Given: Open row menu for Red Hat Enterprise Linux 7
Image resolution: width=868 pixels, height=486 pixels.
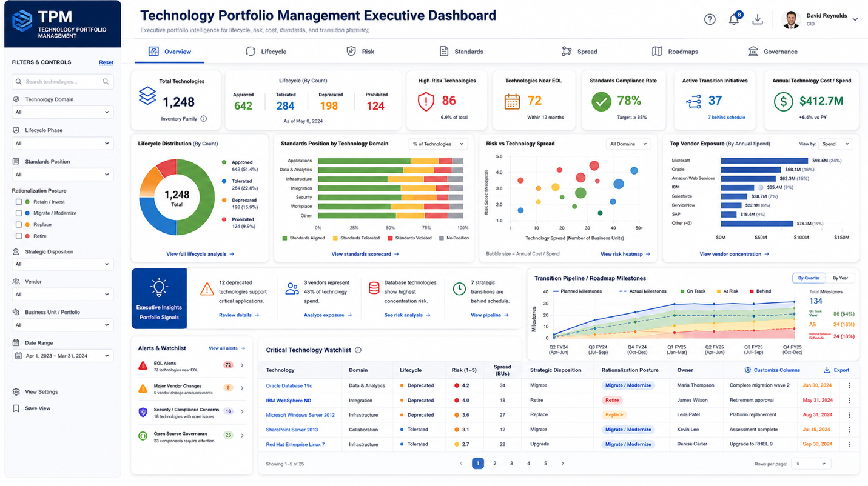Looking at the screenshot, I should tap(849, 444).
